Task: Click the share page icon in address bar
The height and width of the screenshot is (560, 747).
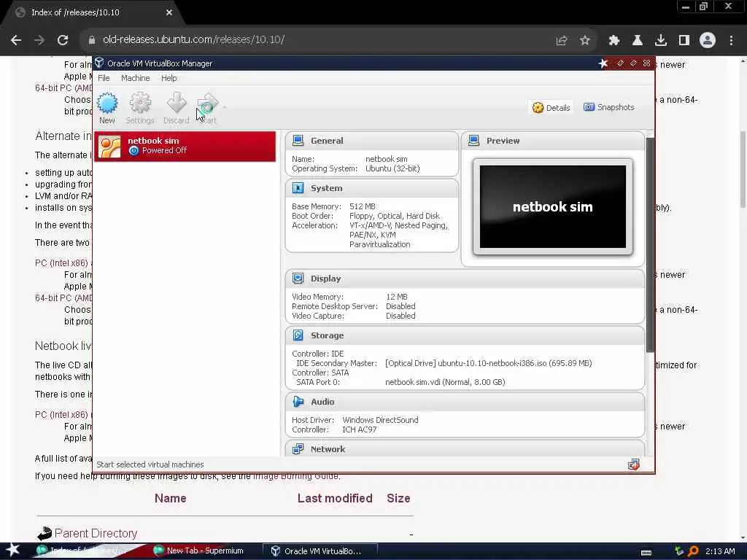Action: coord(562,41)
